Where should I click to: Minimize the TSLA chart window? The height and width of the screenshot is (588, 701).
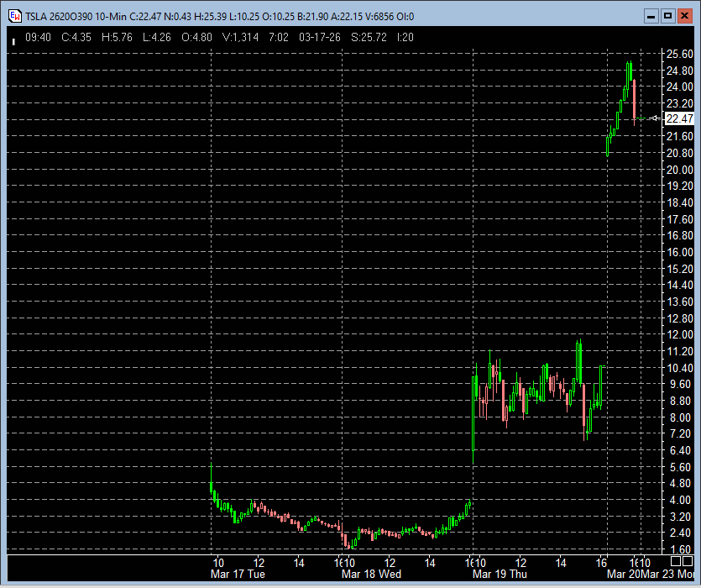(651, 15)
